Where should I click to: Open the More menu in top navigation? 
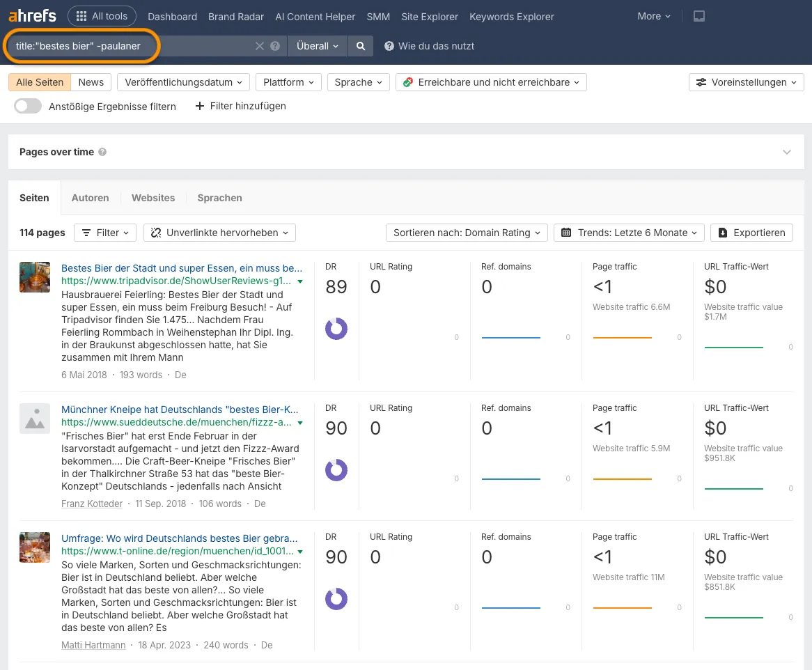click(653, 16)
